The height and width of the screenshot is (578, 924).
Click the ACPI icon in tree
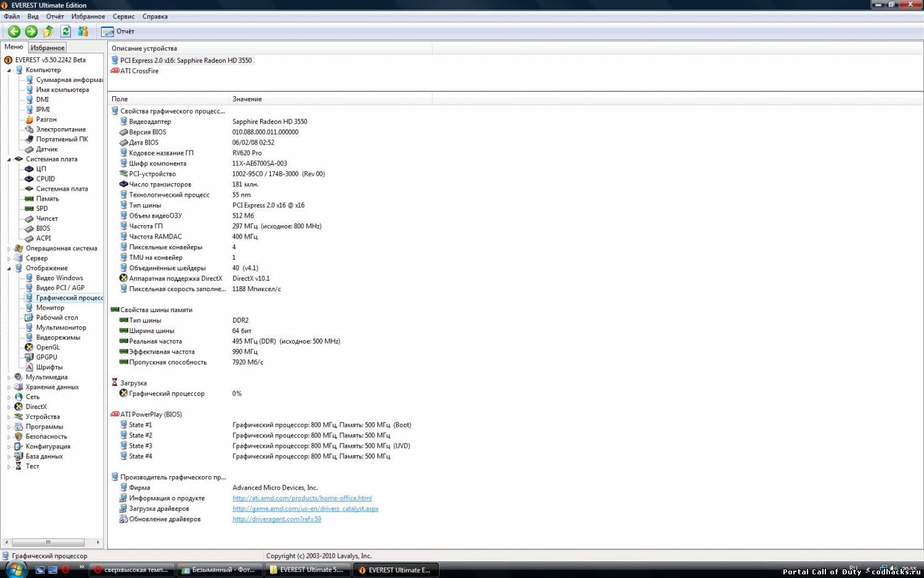point(29,238)
